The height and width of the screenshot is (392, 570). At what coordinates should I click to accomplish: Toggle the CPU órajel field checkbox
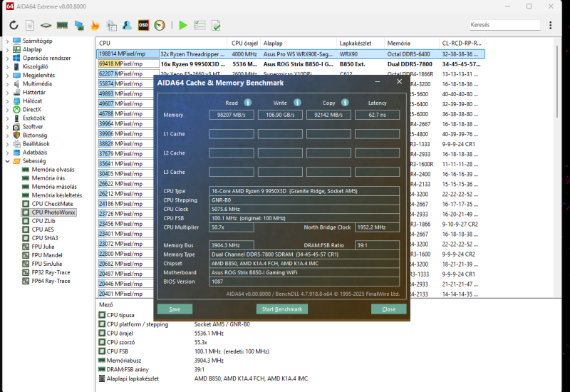click(102, 333)
